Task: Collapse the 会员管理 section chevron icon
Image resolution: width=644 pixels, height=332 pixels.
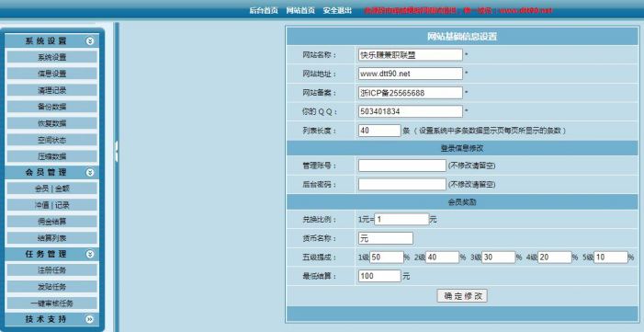Action: (x=90, y=172)
